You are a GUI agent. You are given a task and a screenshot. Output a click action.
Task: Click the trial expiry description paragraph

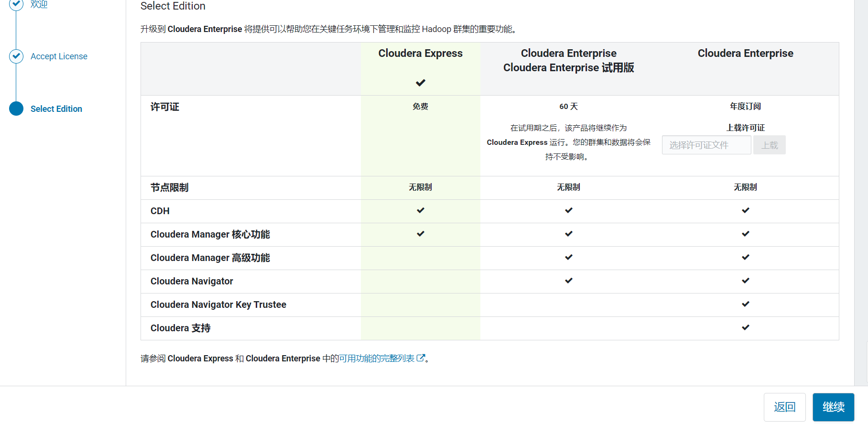[569, 142]
